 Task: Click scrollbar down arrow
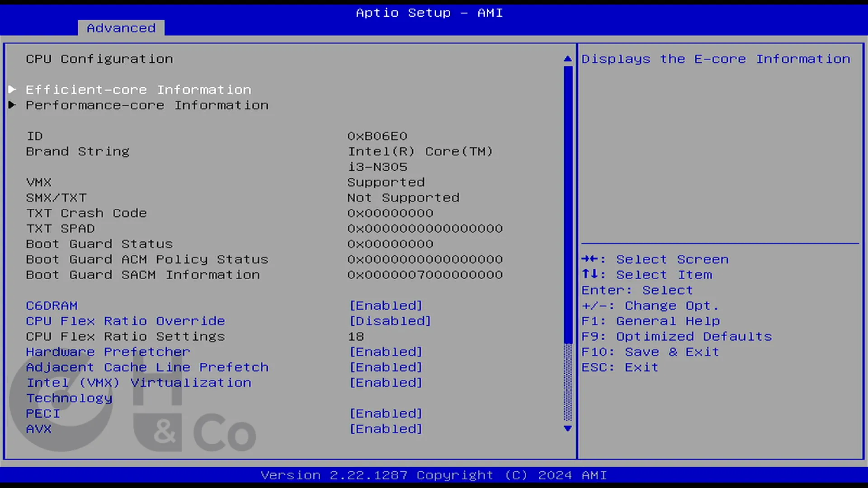pos(568,428)
